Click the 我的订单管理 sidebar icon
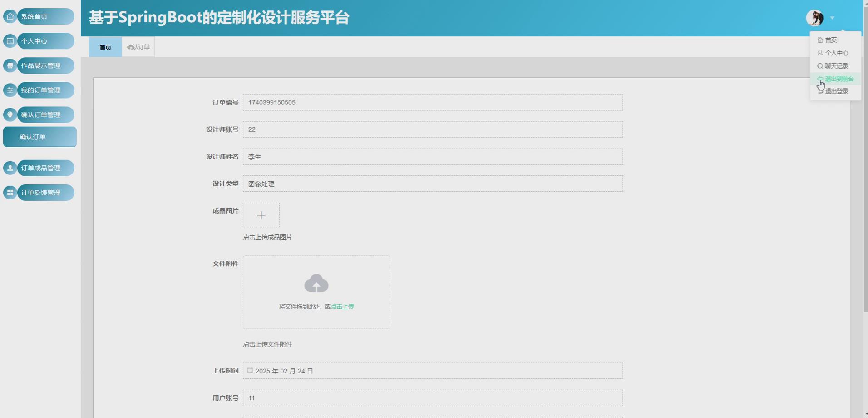The image size is (868, 418). coord(10,90)
